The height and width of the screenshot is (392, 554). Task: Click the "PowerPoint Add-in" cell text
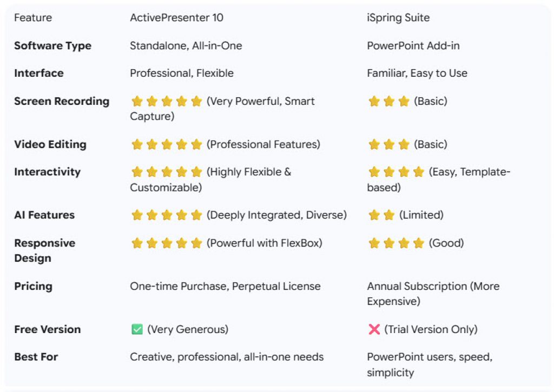coord(413,45)
